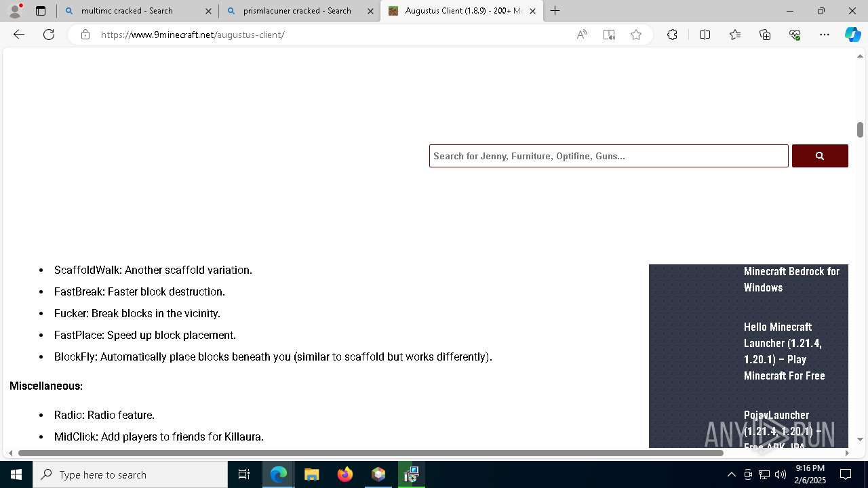The image size is (868, 488).
Task: Click the BlockFly list item text
Action: click(273, 357)
